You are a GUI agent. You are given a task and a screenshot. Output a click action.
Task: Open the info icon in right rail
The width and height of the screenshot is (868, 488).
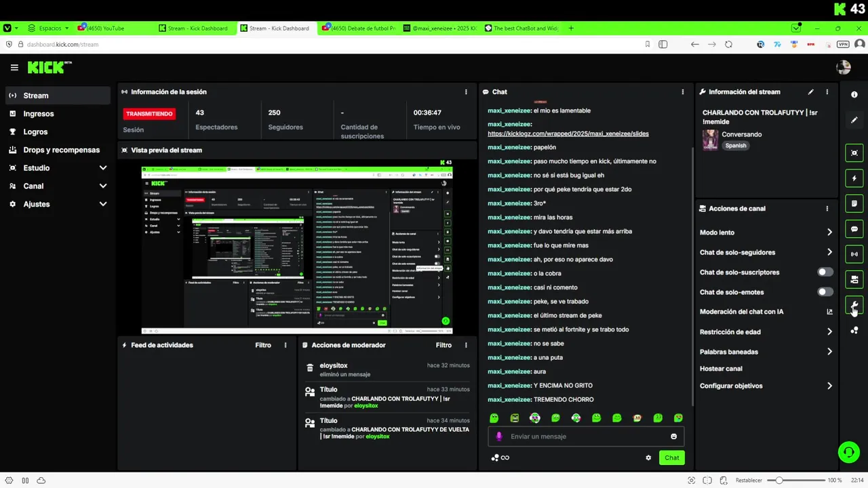coord(854,95)
